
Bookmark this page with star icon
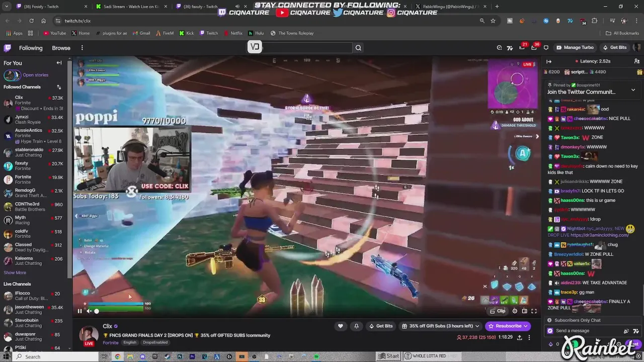(493, 21)
